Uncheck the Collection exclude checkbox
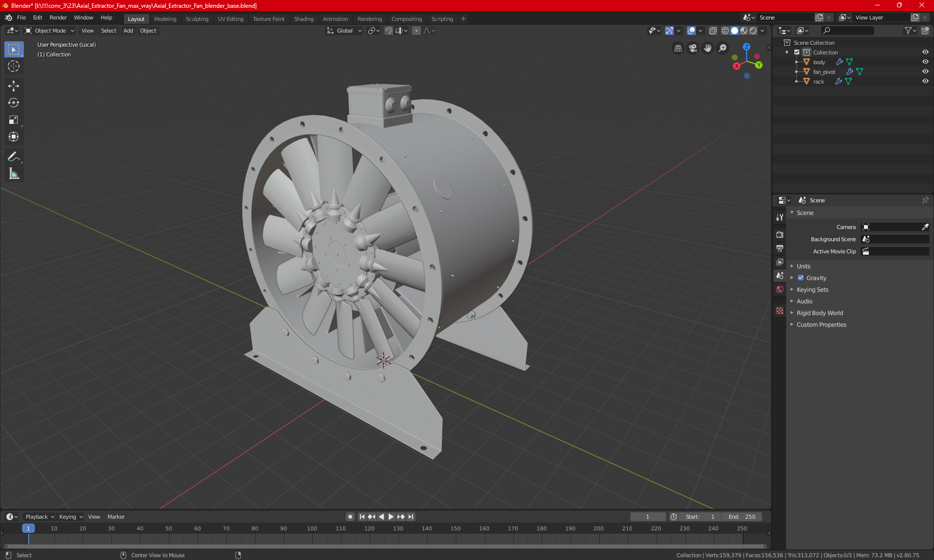The height and width of the screenshot is (560, 934). click(x=797, y=52)
